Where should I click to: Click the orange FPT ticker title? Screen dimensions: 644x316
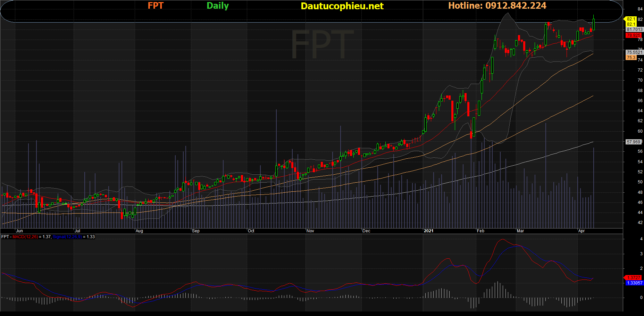click(x=156, y=6)
